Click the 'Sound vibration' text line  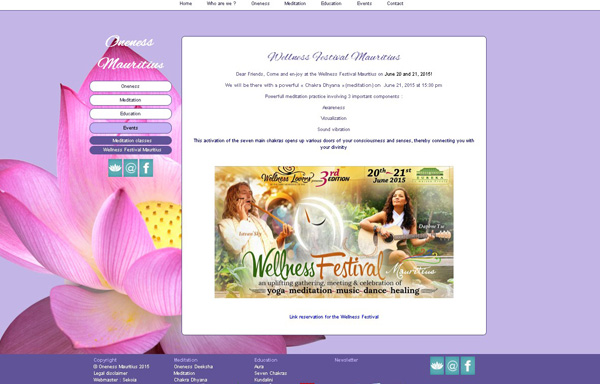point(334,129)
